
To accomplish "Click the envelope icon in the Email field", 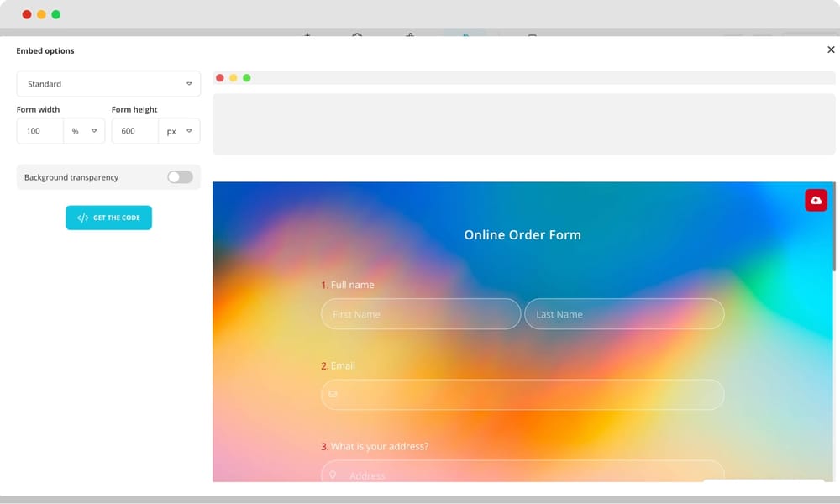I will [x=333, y=394].
